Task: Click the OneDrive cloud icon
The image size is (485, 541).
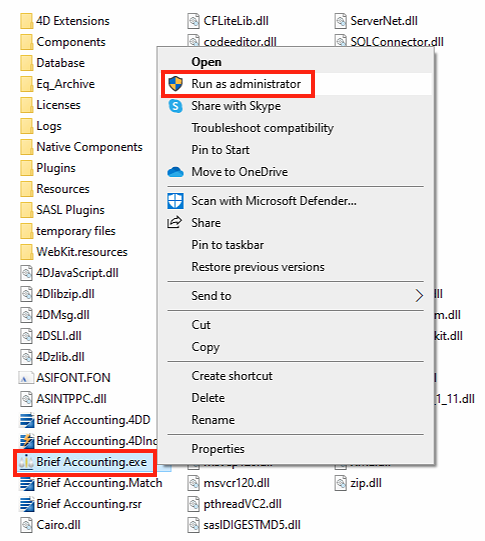Action: pyautogui.click(x=175, y=172)
